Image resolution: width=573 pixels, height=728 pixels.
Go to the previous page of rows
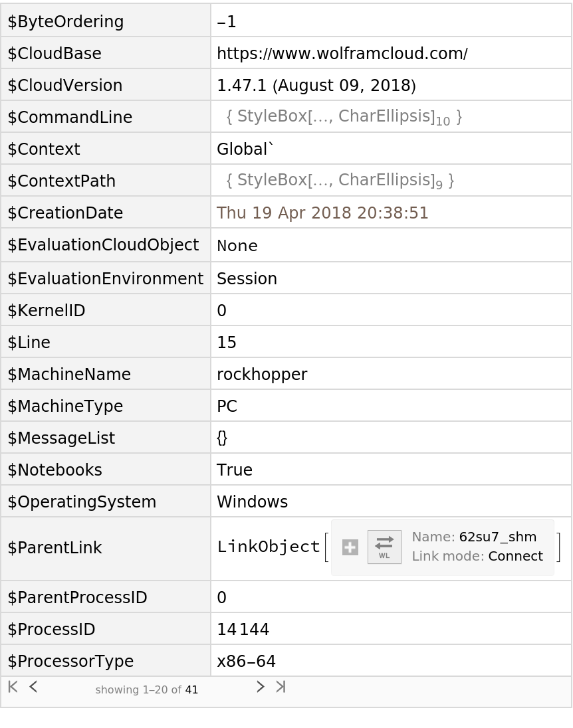[33, 687]
